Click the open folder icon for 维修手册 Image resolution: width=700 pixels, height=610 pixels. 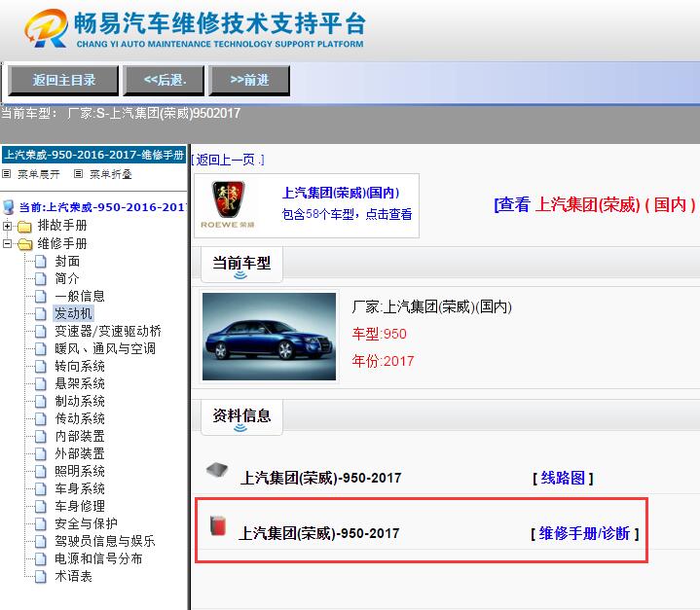(25, 244)
